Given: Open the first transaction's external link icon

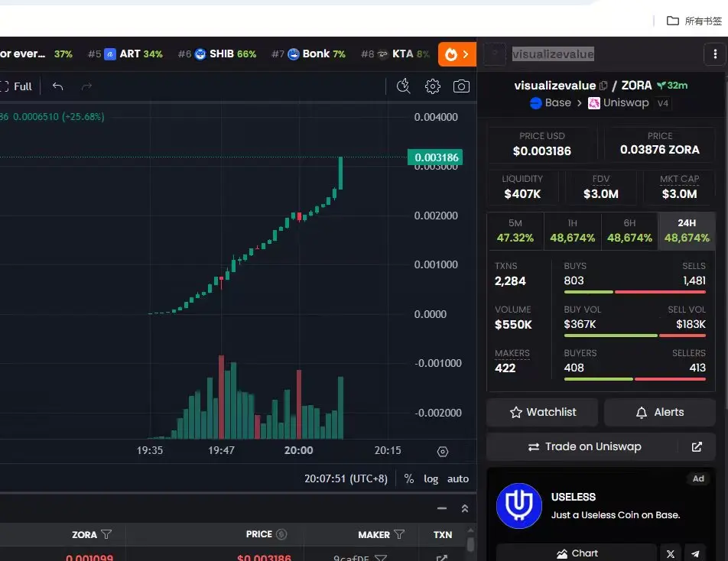Looking at the screenshot, I should pyautogui.click(x=441, y=558).
